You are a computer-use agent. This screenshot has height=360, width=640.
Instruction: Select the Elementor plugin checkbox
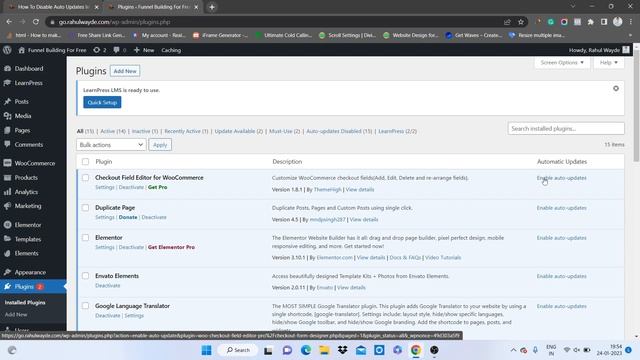[x=85, y=238]
